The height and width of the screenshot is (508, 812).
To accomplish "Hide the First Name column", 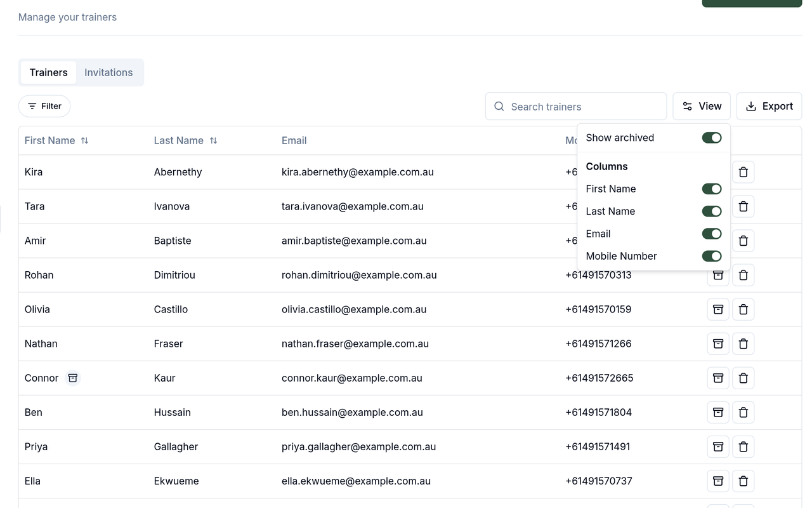I will click(712, 189).
